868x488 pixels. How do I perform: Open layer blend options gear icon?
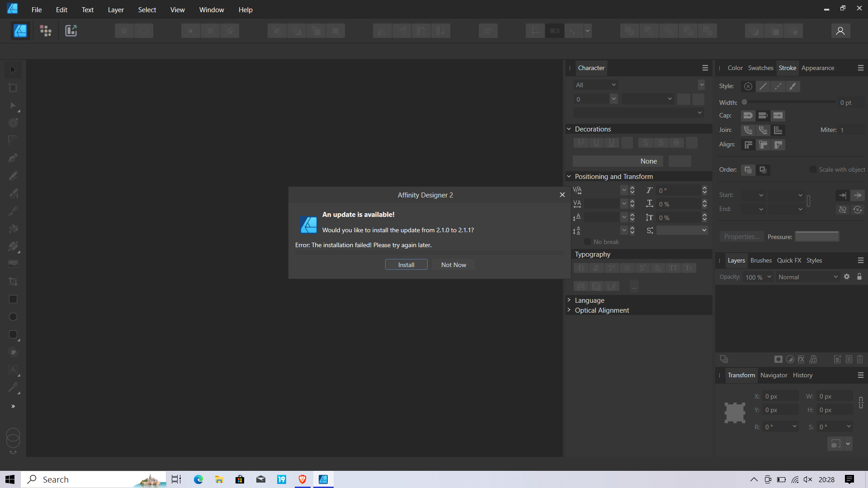coord(847,277)
